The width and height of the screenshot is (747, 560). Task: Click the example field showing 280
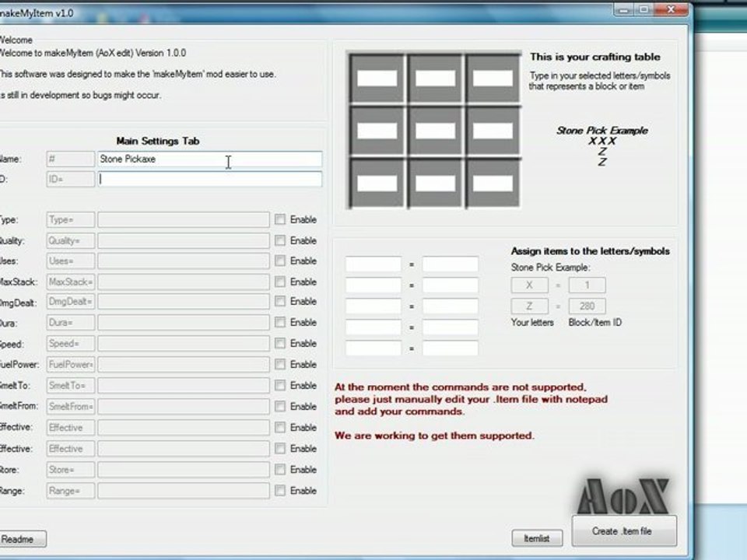coord(587,306)
